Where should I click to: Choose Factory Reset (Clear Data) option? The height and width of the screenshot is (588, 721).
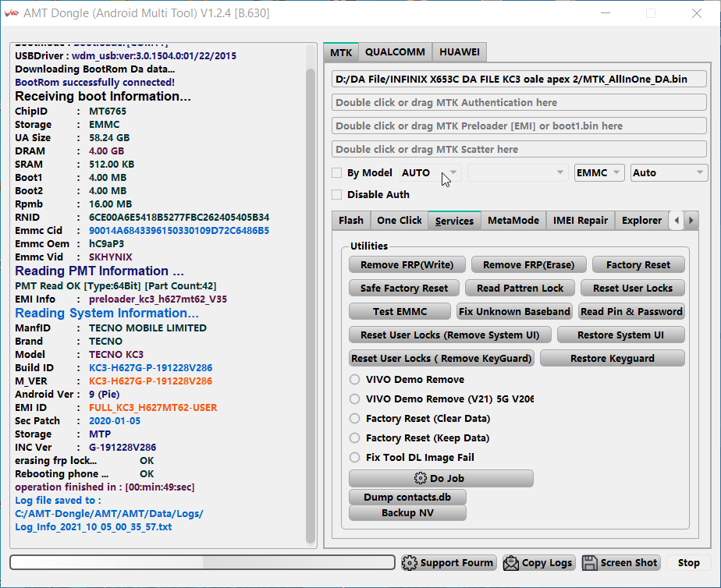pyautogui.click(x=354, y=419)
